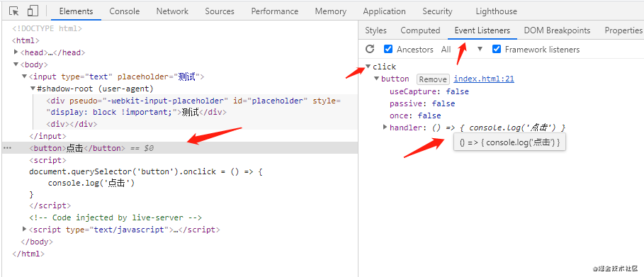The height and width of the screenshot is (277, 644).
Task: Select the closing </body> tag row
Action: point(37,242)
